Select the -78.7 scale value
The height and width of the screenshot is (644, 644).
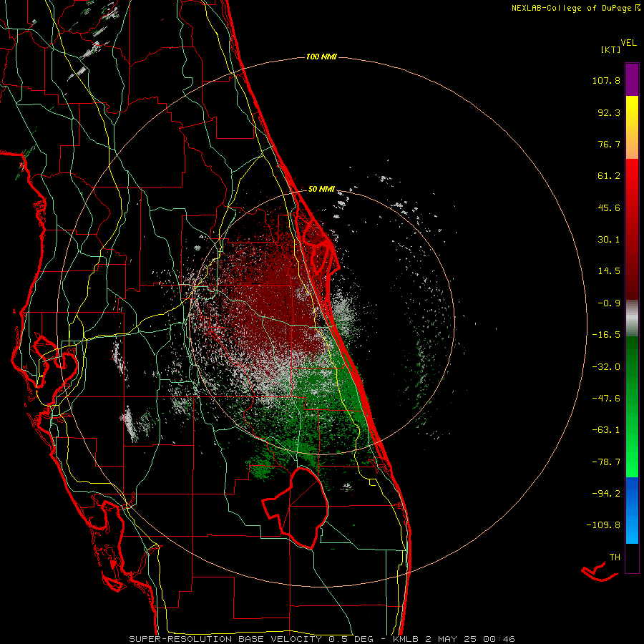(606, 462)
